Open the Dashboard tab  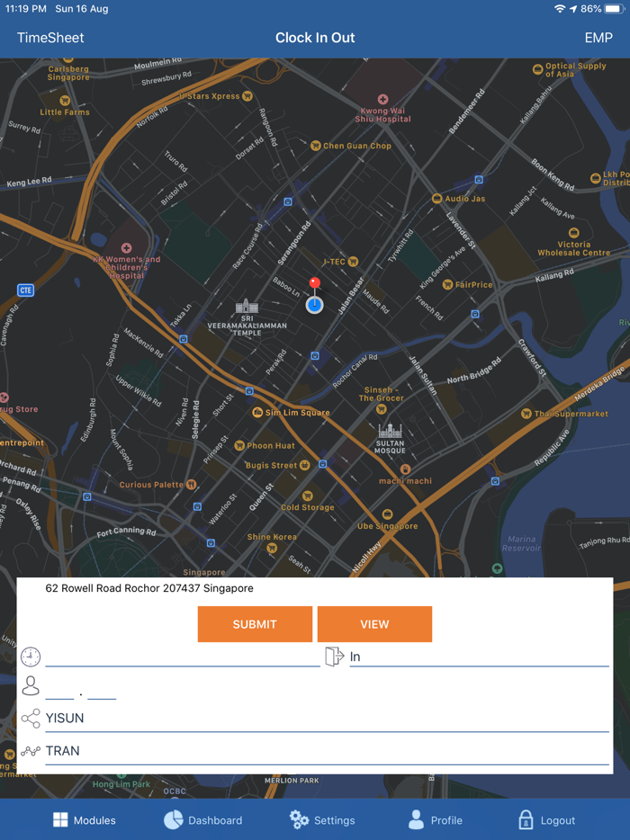[202, 819]
